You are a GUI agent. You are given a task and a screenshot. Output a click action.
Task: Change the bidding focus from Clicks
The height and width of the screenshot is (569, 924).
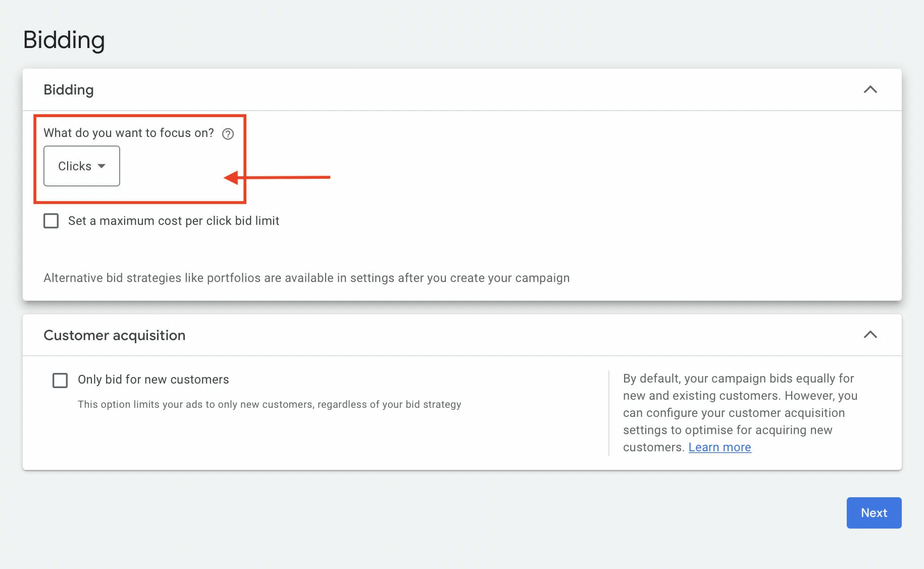pyautogui.click(x=81, y=166)
